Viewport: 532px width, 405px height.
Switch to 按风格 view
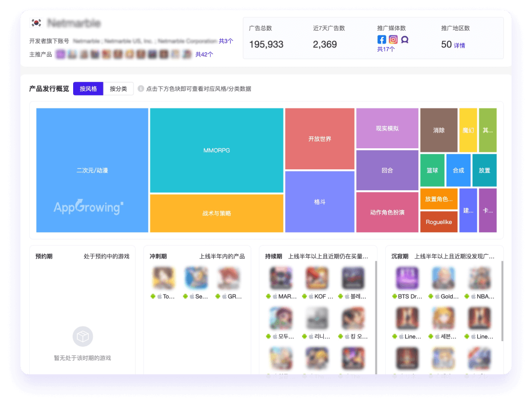tap(88, 88)
